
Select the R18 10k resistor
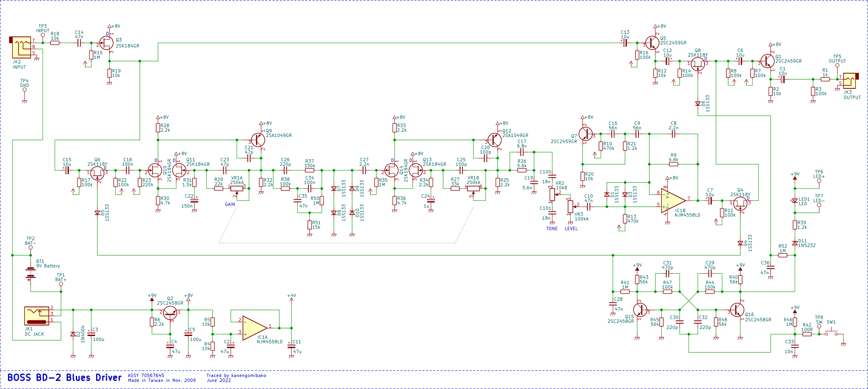[x=55, y=43]
